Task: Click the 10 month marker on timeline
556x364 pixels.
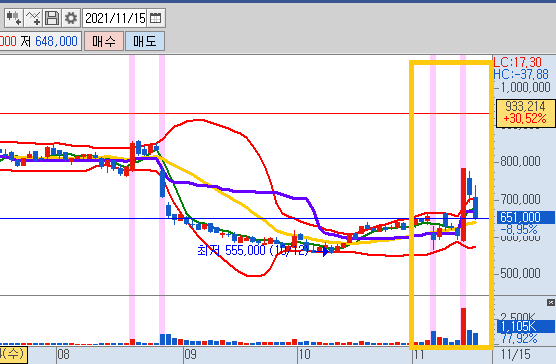Action: click(x=304, y=354)
